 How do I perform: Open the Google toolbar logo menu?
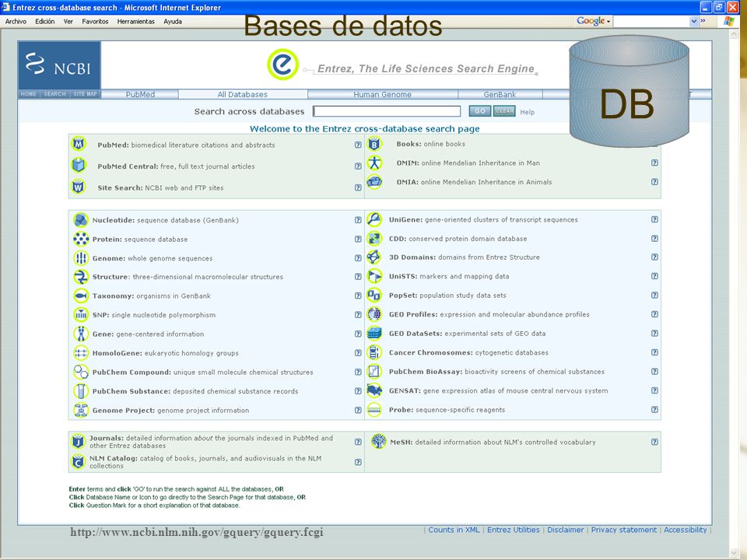pos(593,20)
